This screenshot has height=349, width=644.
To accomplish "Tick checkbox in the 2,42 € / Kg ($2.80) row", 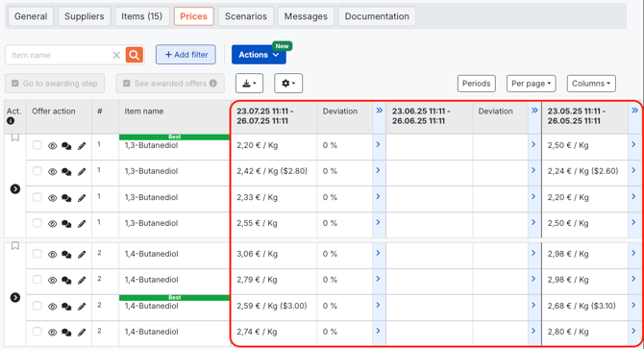I will (x=37, y=171).
